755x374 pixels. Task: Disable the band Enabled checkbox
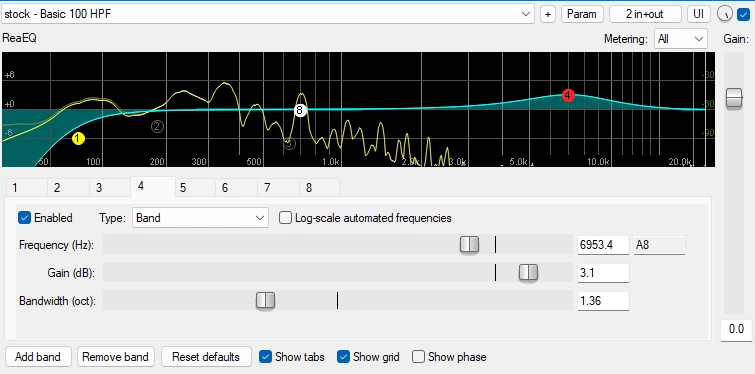pyautogui.click(x=24, y=218)
